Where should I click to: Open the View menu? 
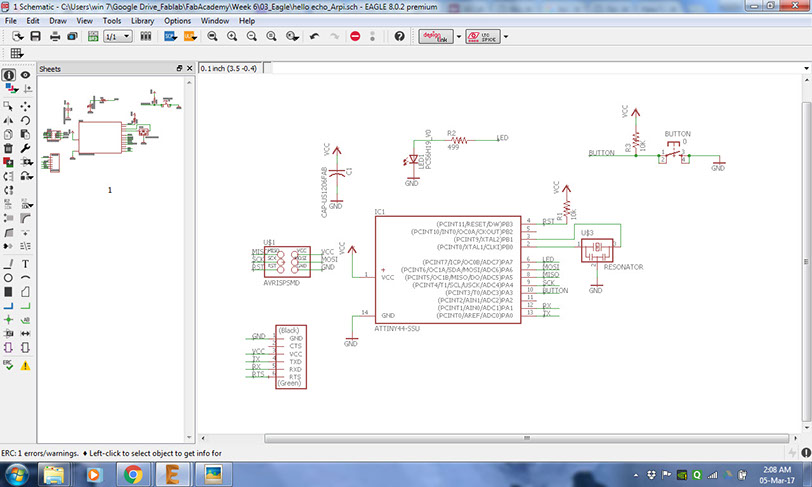click(x=84, y=21)
